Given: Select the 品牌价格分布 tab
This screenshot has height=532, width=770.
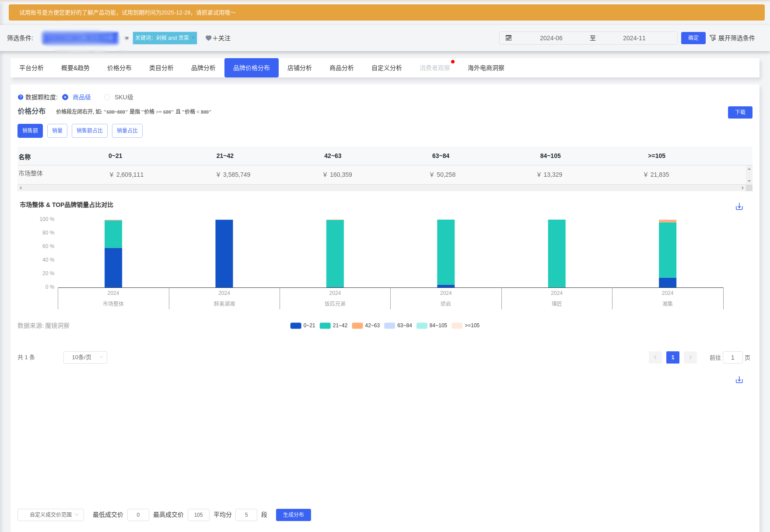Looking at the screenshot, I should tap(252, 68).
